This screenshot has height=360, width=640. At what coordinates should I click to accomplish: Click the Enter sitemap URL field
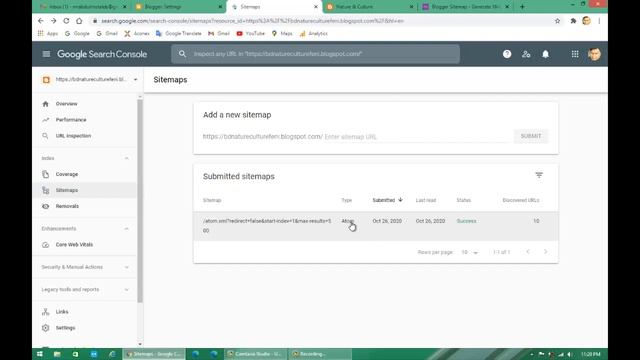click(416, 137)
